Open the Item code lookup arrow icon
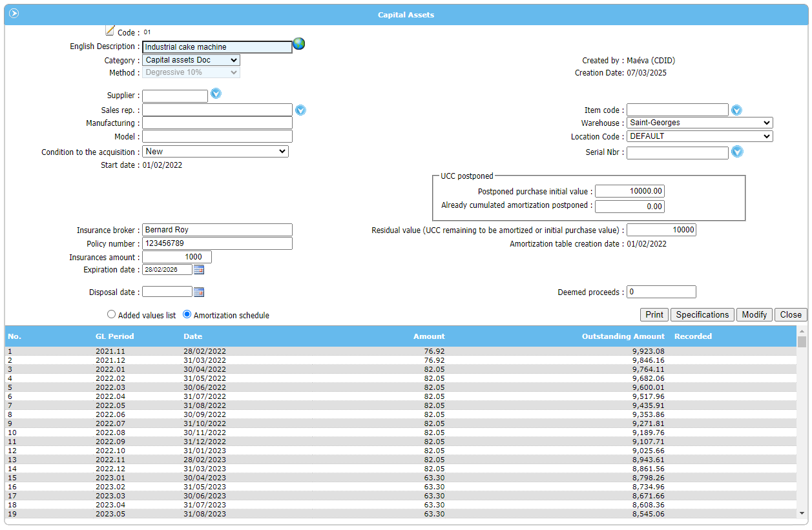The width and height of the screenshot is (812, 530). [x=736, y=110]
